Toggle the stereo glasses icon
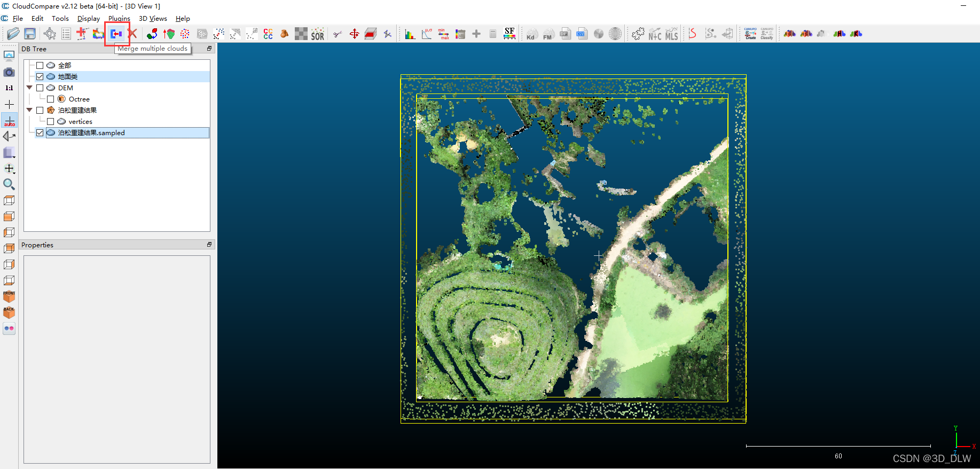 click(9, 329)
